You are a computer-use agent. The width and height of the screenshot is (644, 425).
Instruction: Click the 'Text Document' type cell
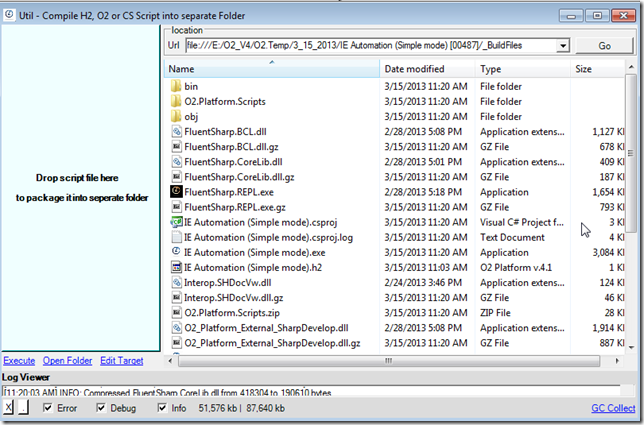coord(512,237)
